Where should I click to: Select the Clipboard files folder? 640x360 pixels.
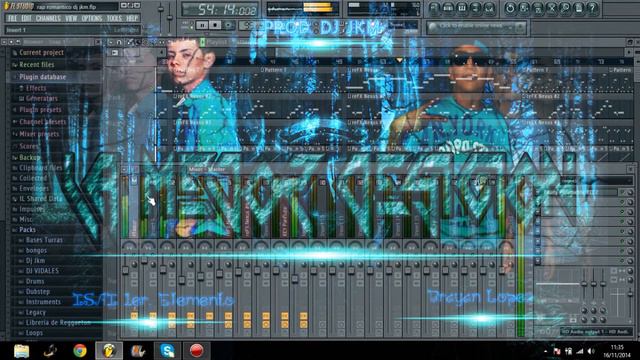41,168
